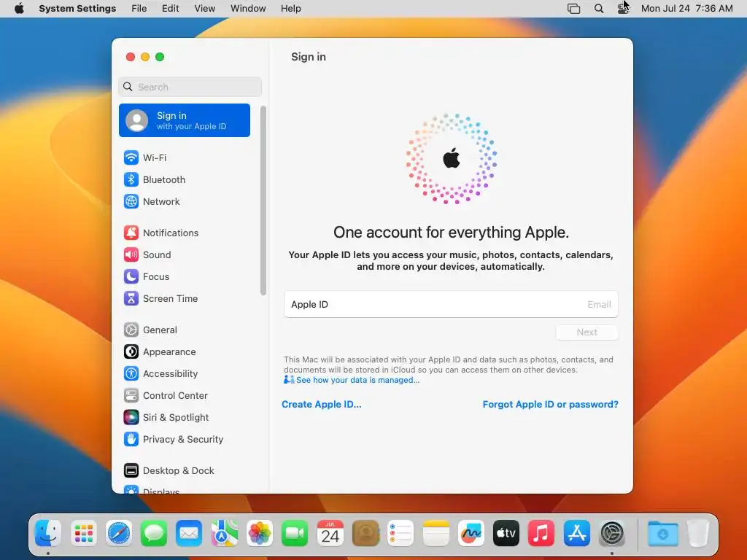The height and width of the screenshot is (560, 747).
Task: Open the Edit menu
Action: [x=170, y=9]
